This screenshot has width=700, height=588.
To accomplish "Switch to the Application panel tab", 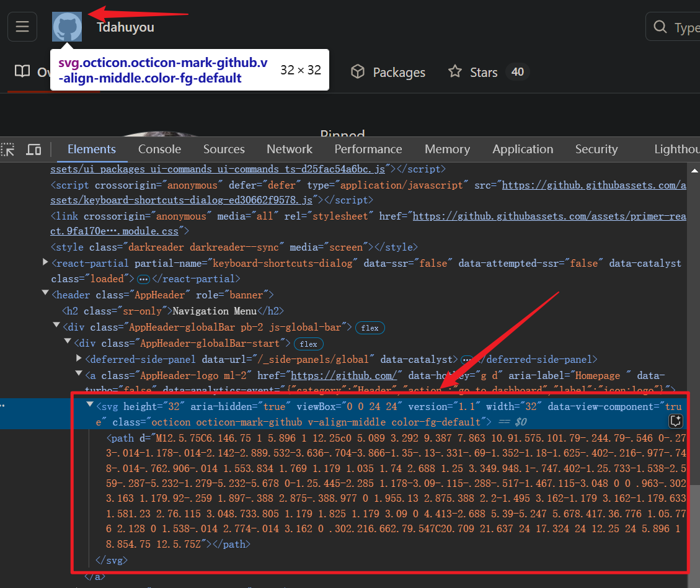I will click(x=522, y=149).
